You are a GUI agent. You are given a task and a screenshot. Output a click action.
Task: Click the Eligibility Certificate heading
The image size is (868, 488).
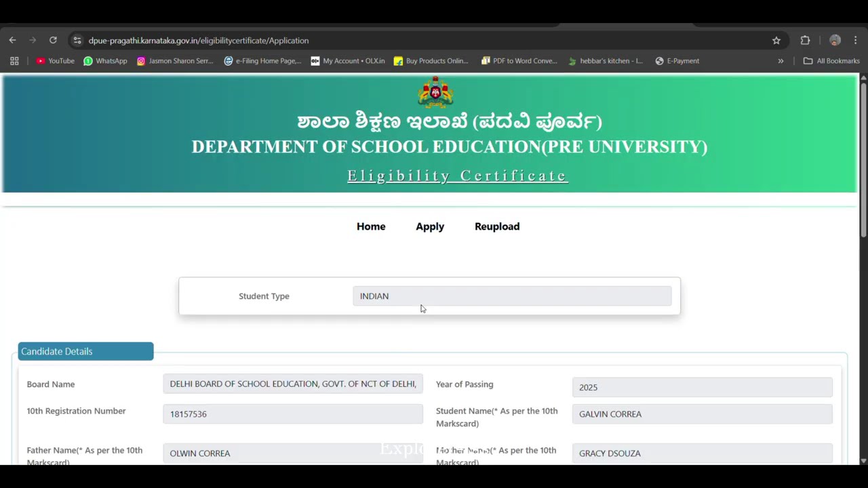point(457,176)
